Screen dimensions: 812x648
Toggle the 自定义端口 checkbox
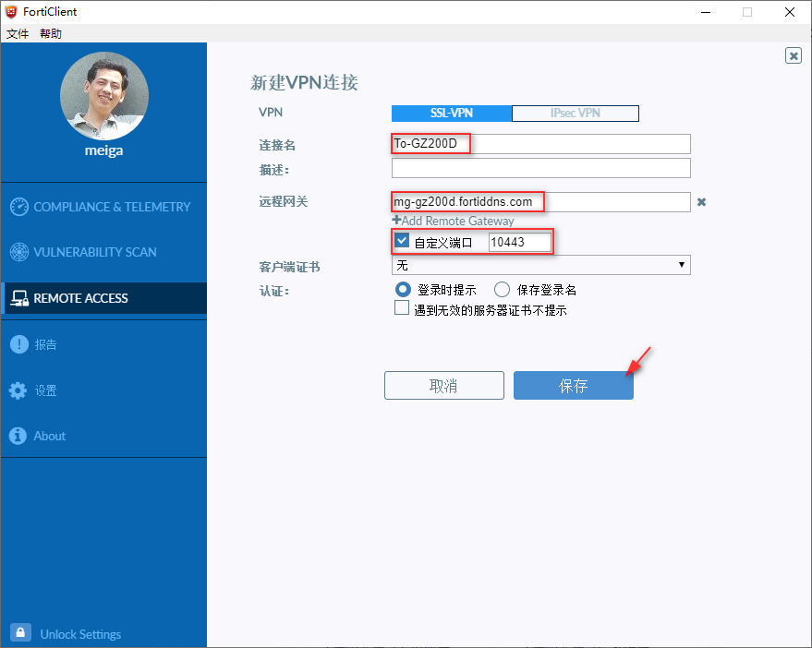click(402, 241)
